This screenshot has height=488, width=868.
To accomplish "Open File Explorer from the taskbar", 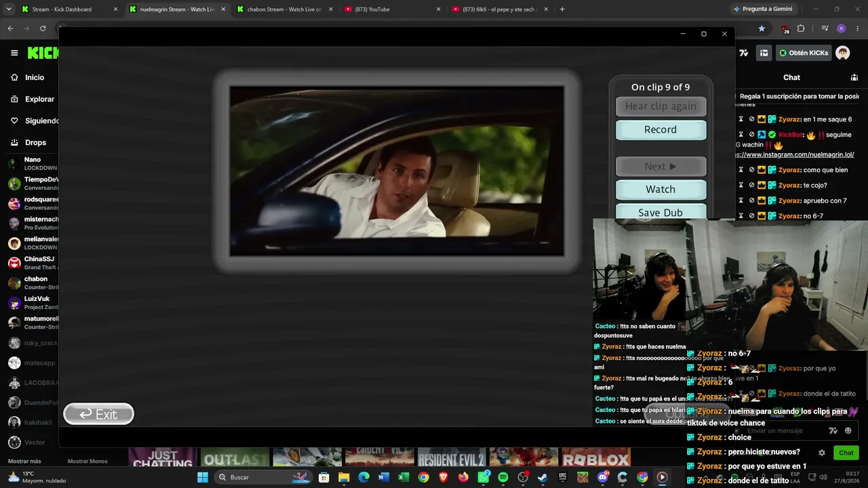I will [344, 477].
